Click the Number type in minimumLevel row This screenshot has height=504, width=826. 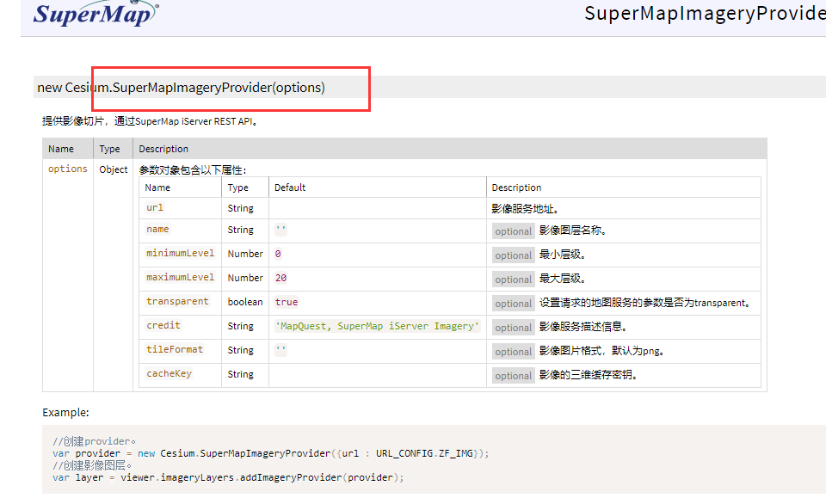(x=245, y=254)
